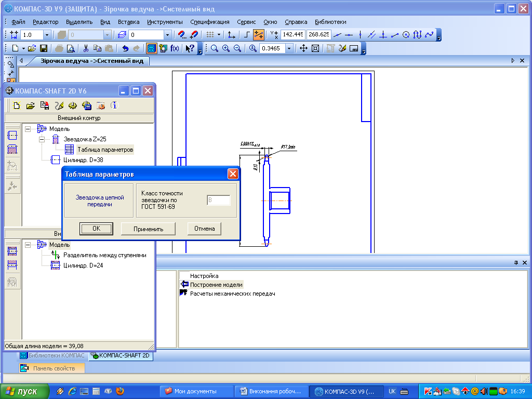The image size is (532, 399).
Task: Click Отмена in the parameter table dialog
Action: 204,229
